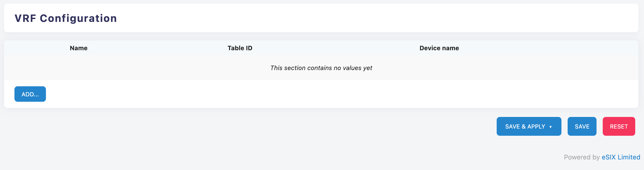This screenshot has height=170, width=644.
Task: Click the word 'Limited' in the footer link
Action: 629,157
